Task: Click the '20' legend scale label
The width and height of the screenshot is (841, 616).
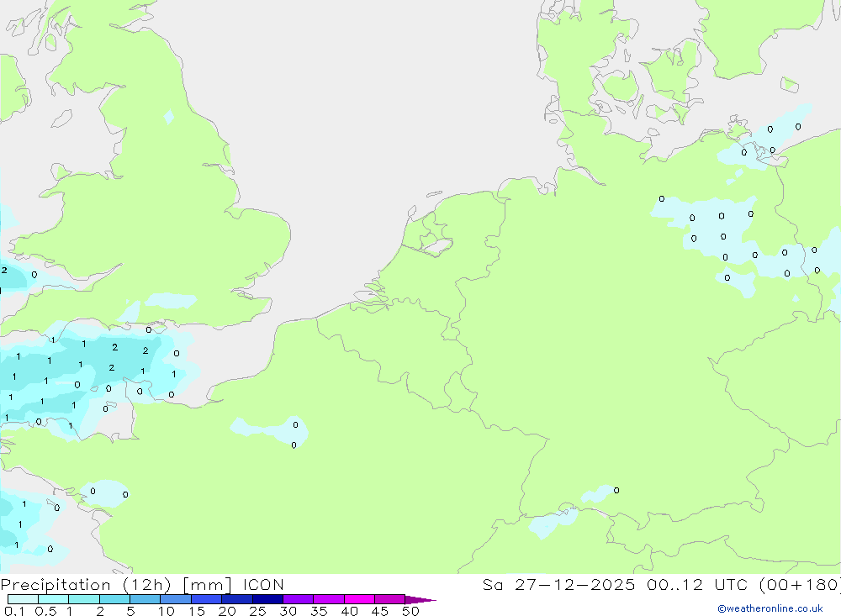Action: (x=227, y=611)
